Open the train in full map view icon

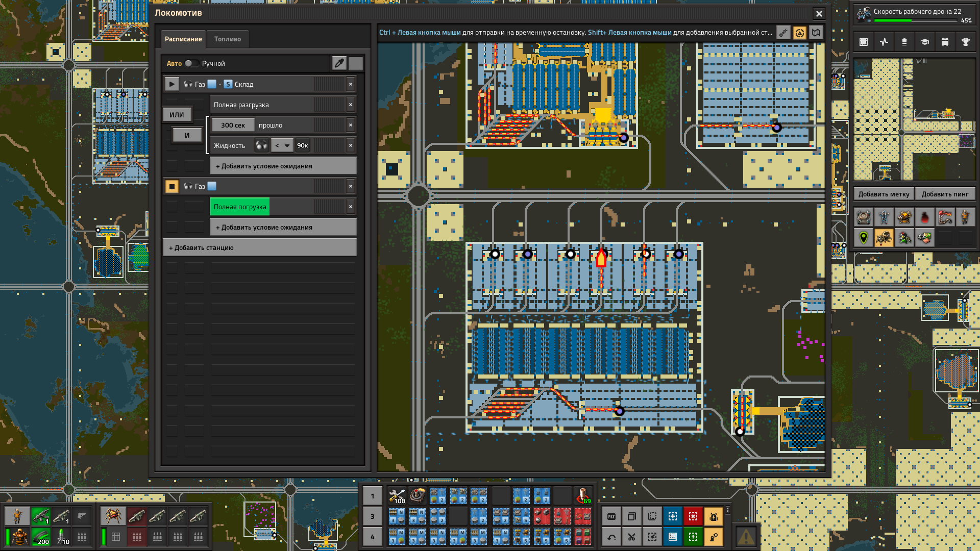coord(816,33)
